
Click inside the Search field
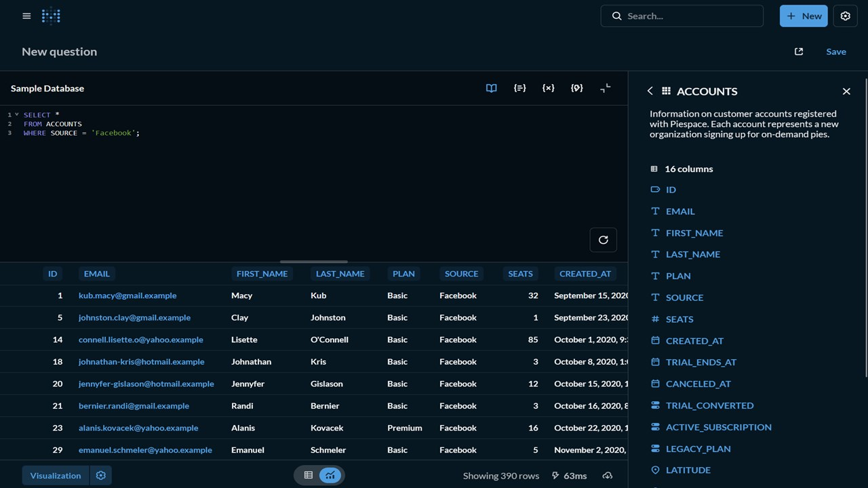[682, 16]
